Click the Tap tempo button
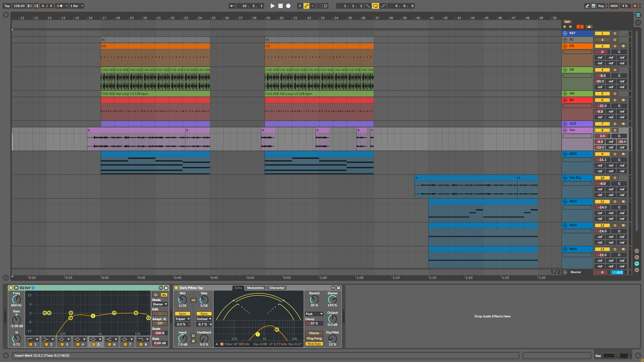This screenshot has height=362, width=644. [x=7, y=6]
